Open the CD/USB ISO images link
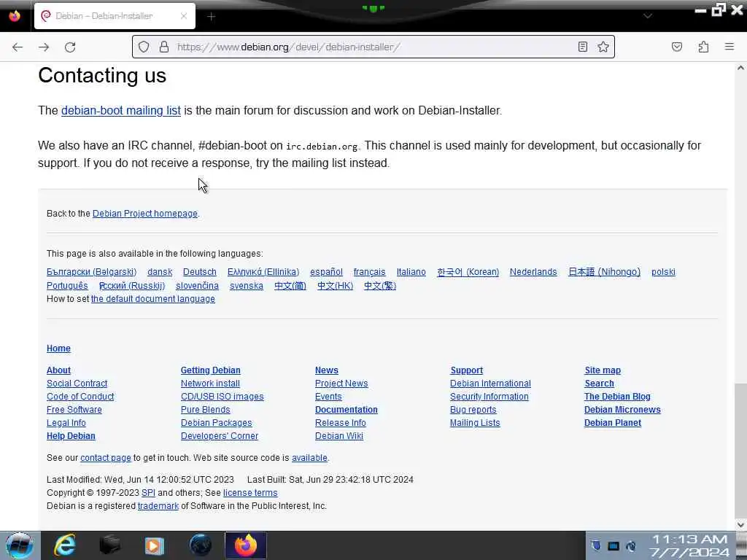 coord(222,397)
